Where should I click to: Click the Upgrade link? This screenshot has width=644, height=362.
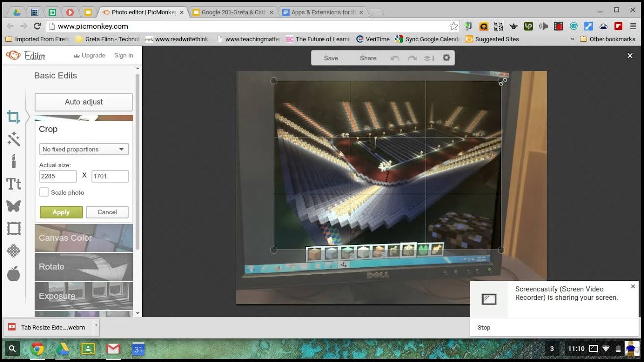[x=90, y=55]
